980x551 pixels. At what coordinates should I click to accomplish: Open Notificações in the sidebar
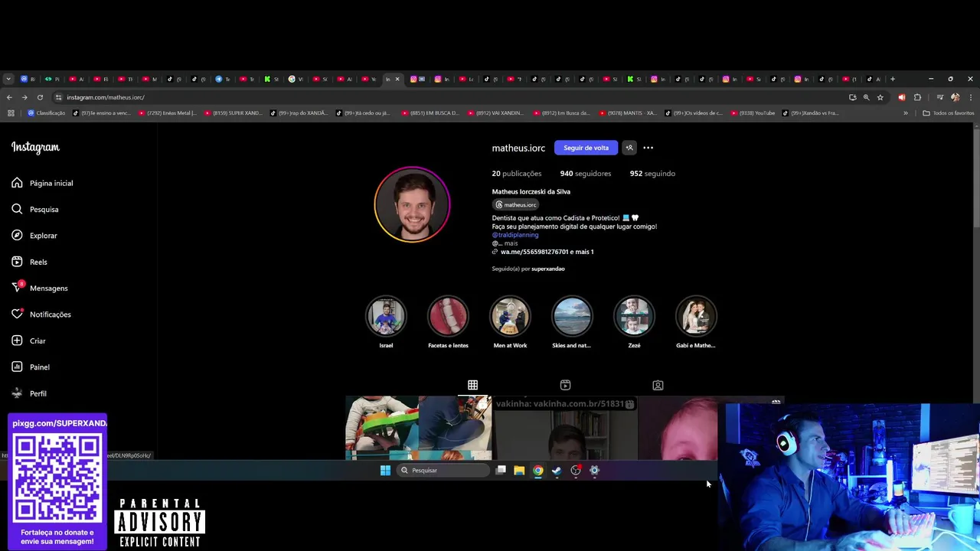click(41, 315)
